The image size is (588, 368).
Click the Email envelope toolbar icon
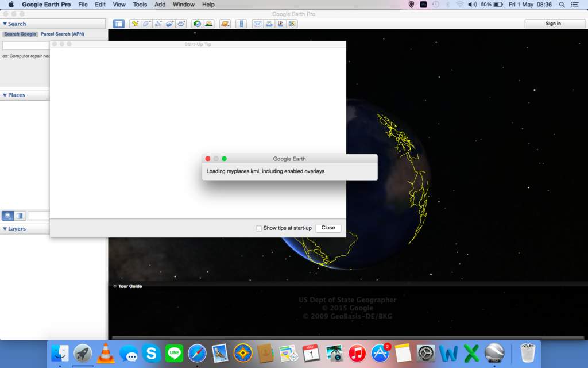click(x=257, y=24)
